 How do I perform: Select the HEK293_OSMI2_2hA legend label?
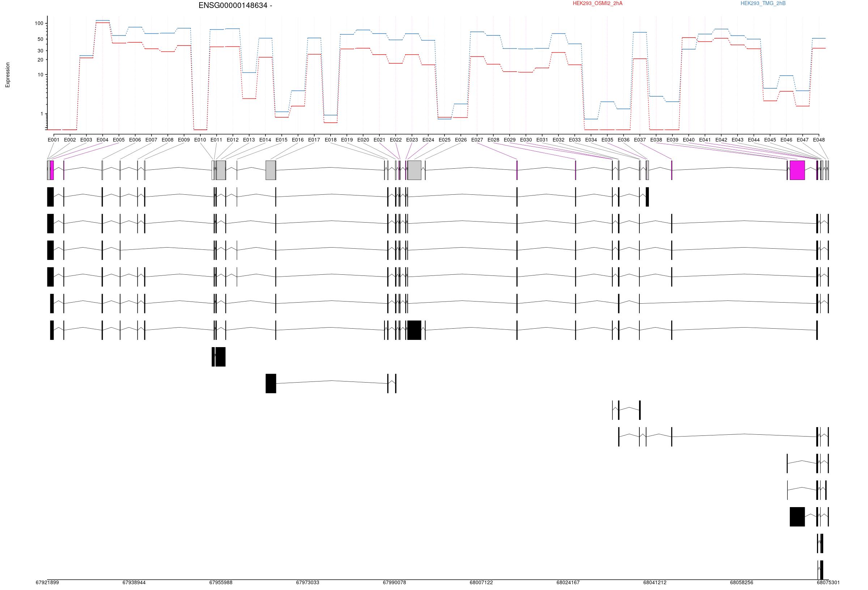point(597,3)
